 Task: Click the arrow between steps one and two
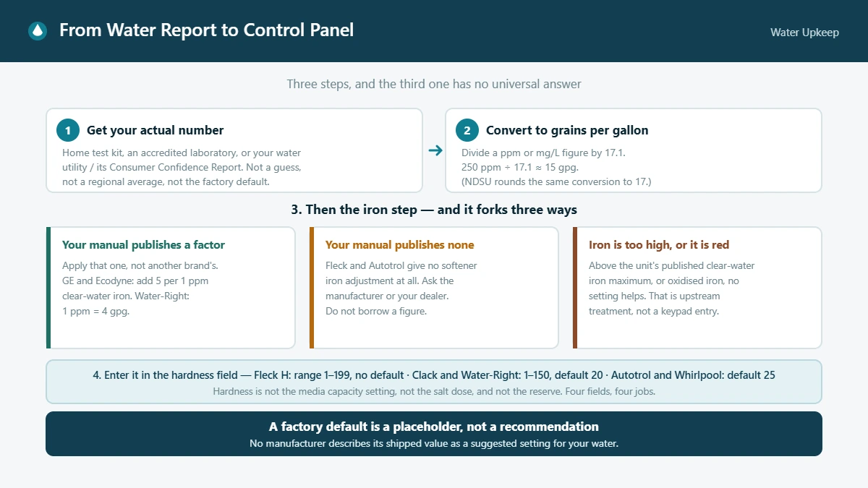click(x=435, y=150)
